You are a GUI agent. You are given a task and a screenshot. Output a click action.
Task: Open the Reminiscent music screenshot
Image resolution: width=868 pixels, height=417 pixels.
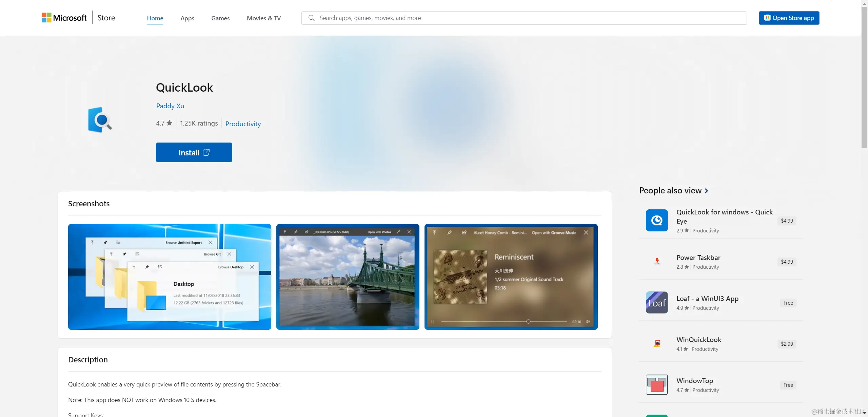511,277
